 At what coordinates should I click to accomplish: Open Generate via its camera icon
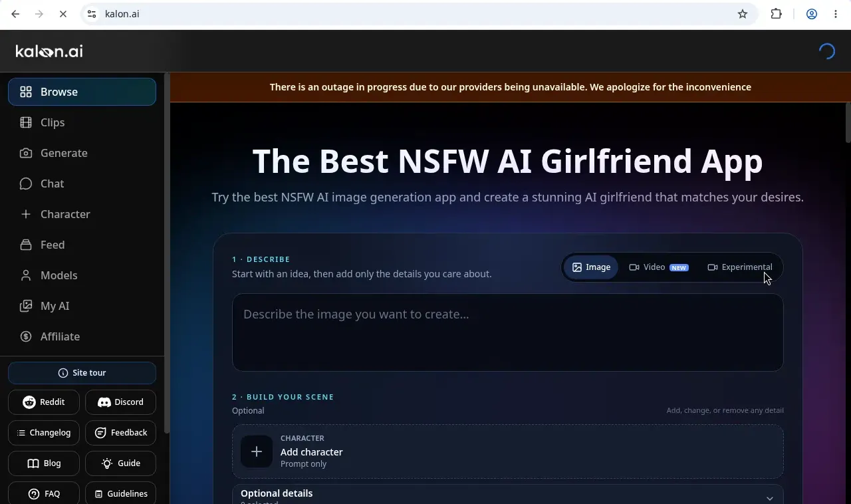tap(26, 153)
